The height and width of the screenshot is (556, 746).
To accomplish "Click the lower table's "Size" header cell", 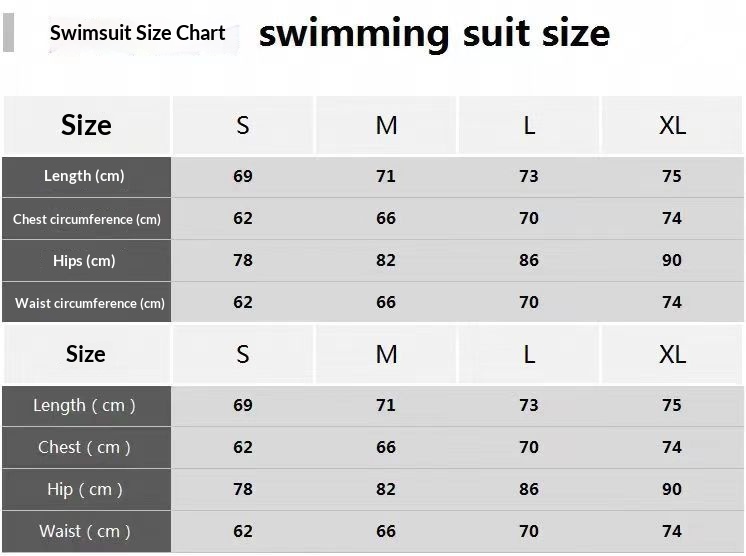I will [86, 354].
